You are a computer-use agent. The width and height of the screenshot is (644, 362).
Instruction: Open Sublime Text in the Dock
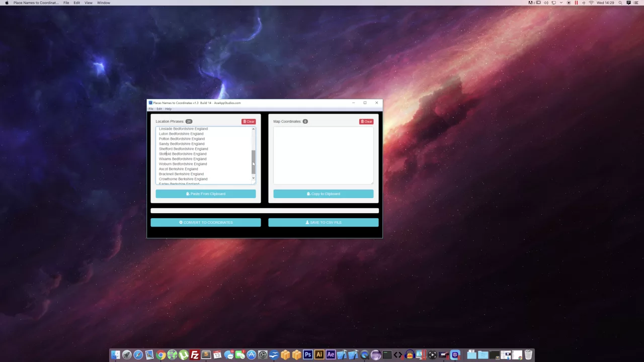(206, 354)
